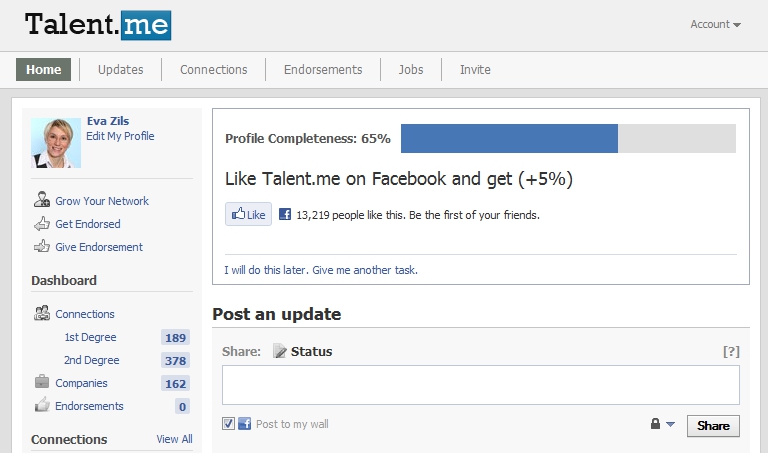The height and width of the screenshot is (453, 768).
Task: Click the Profile Completeness progress bar
Action: pyautogui.click(x=568, y=139)
